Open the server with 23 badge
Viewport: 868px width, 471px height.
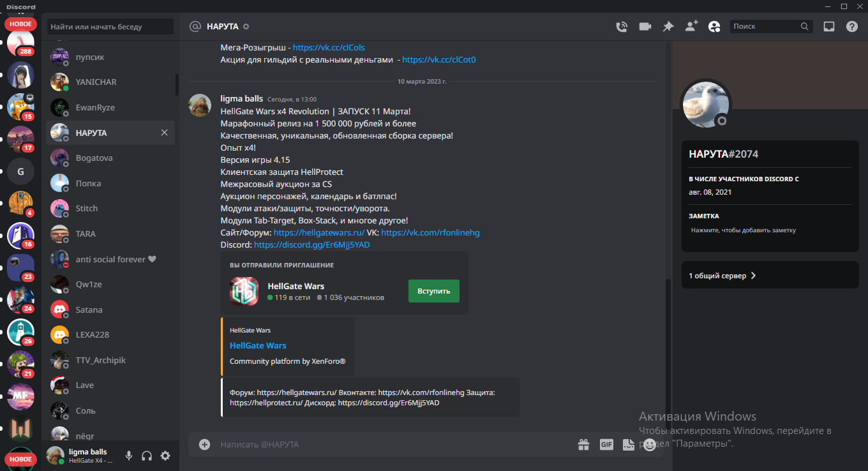[20, 268]
